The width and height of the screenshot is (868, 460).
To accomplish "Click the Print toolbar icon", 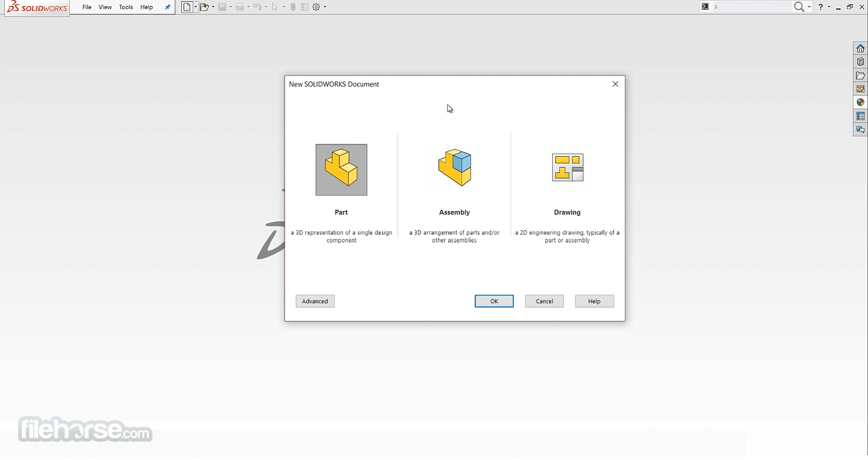I will point(240,7).
